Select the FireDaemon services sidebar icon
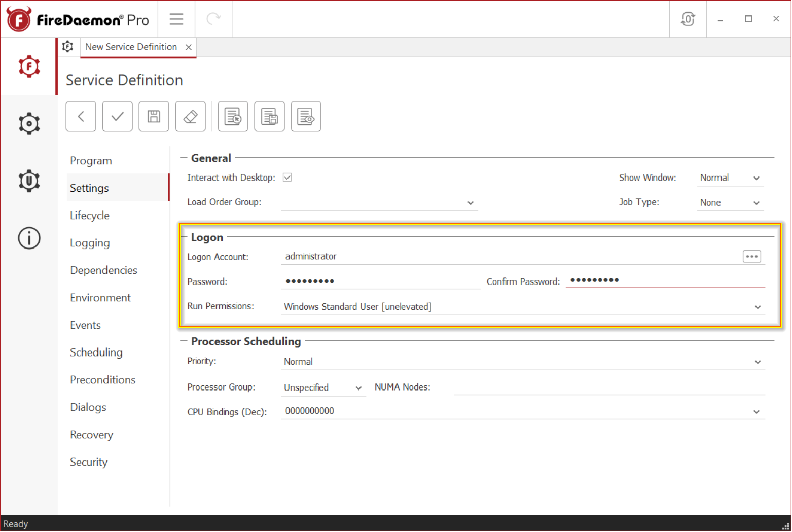The width and height of the screenshot is (792, 532). pos(29,66)
